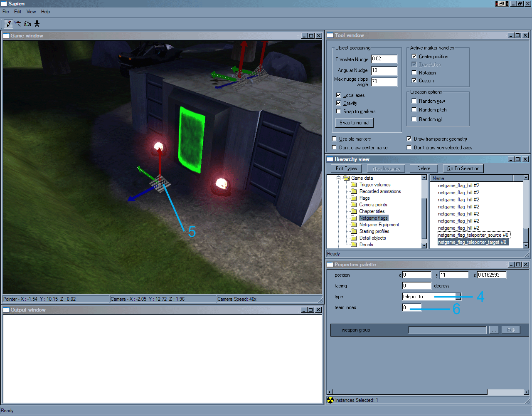The width and height of the screenshot is (532, 416).
Task: Click the Sapien application title icon
Action: click(x=4, y=4)
